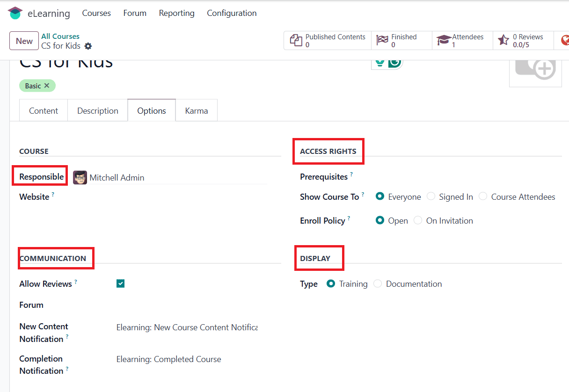Select Course Attendees visibility option

[x=483, y=196]
